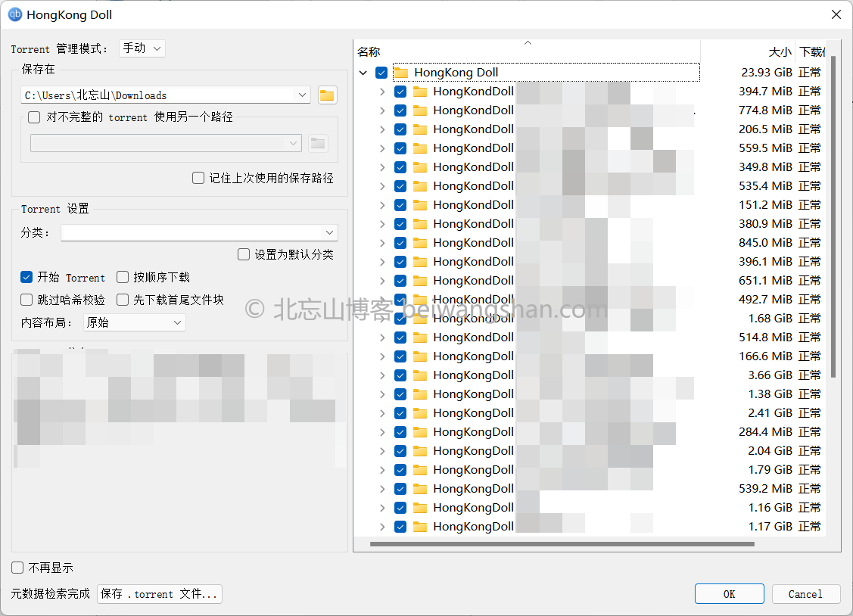
Task: Click folder icon in the 396.1 MiB row
Action: coord(420,262)
